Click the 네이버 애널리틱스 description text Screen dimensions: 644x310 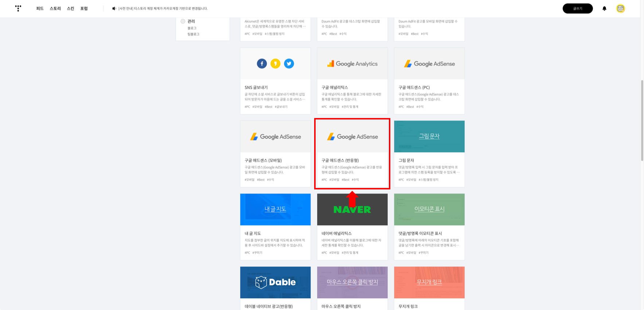[x=351, y=243]
